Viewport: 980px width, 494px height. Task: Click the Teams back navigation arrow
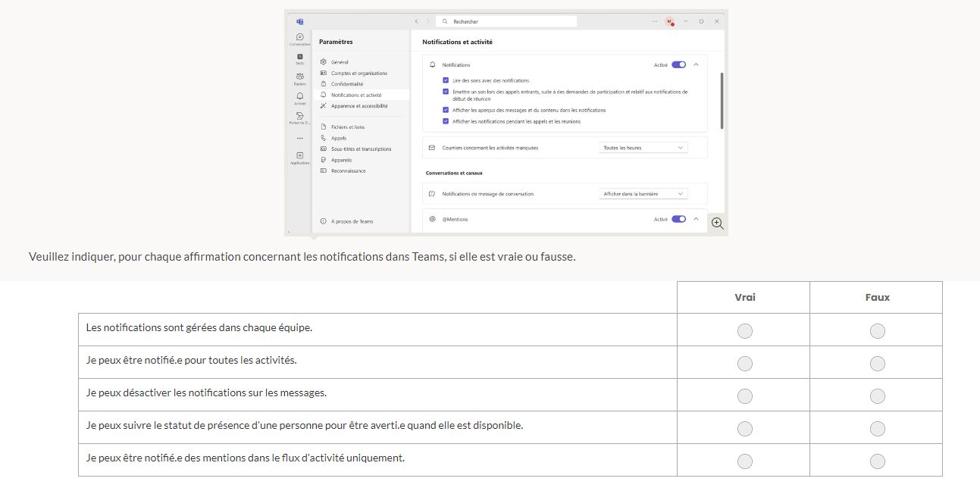pos(416,21)
